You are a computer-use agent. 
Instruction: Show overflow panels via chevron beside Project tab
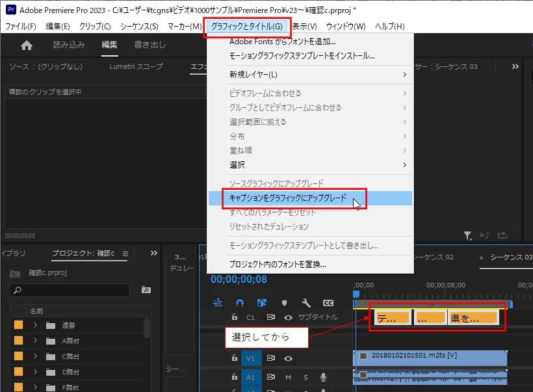click(x=154, y=253)
